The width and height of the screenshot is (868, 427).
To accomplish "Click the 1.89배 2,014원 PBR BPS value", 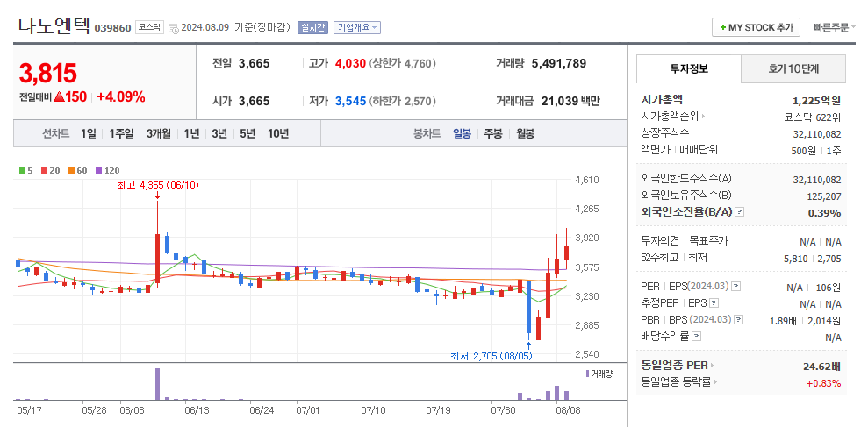I will point(806,321).
